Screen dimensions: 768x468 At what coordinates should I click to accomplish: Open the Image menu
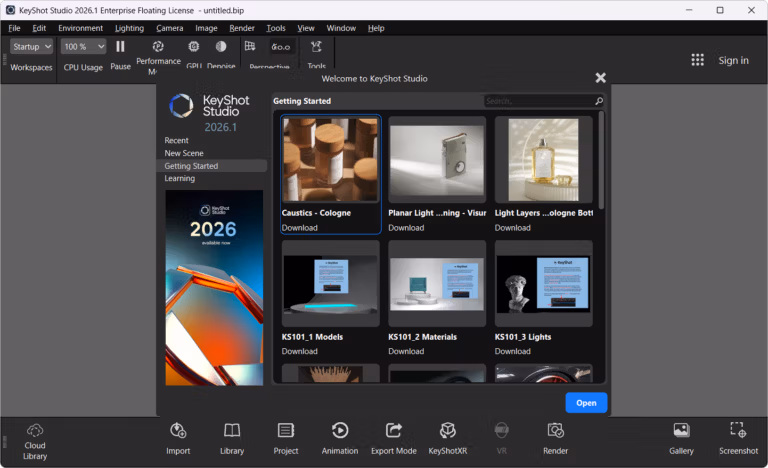pyautogui.click(x=206, y=28)
